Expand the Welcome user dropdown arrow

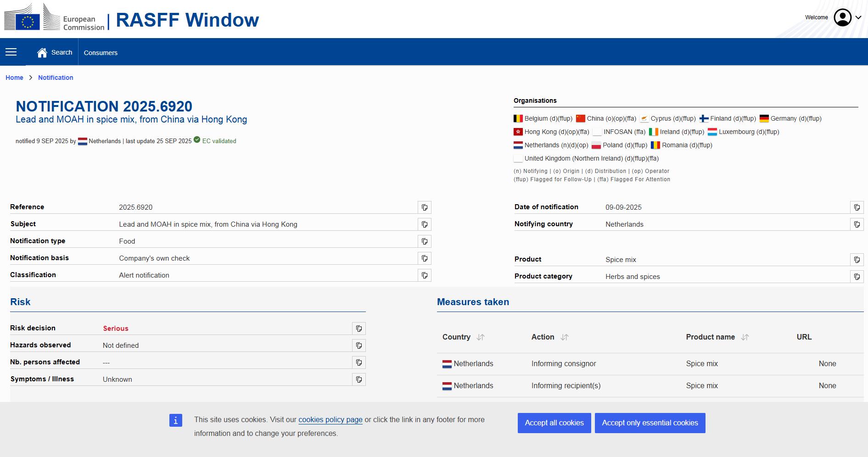(x=858, y=18)
